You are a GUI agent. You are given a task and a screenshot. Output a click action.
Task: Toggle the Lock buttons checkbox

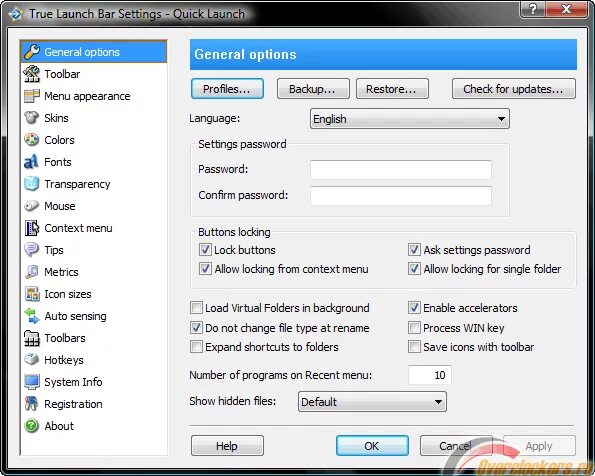click(205, 250)
